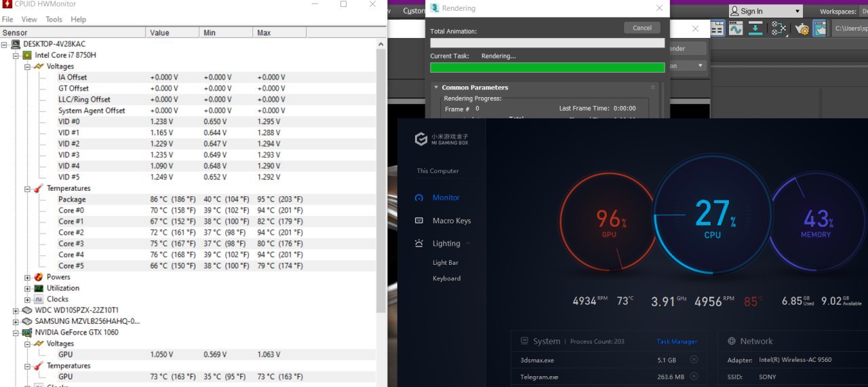Collapse the DESKTOP-4V28KAC tree node
This screenshot has width=868, height=387.
pos(5,44)
